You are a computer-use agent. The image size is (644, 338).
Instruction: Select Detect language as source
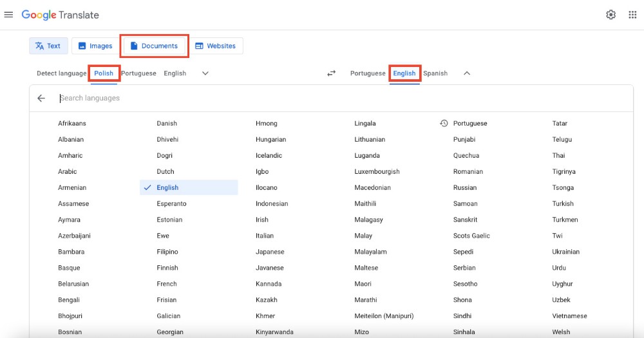62,73
